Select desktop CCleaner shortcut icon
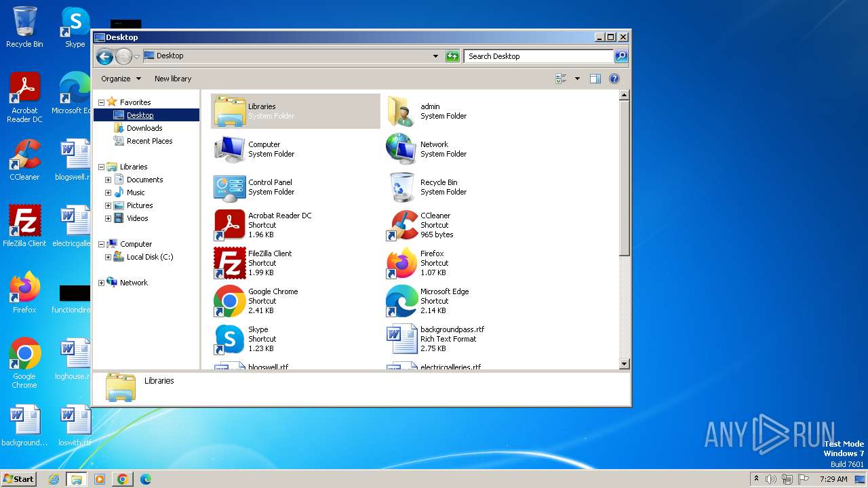This screenshot has width=868, height=488. (24, 160)
